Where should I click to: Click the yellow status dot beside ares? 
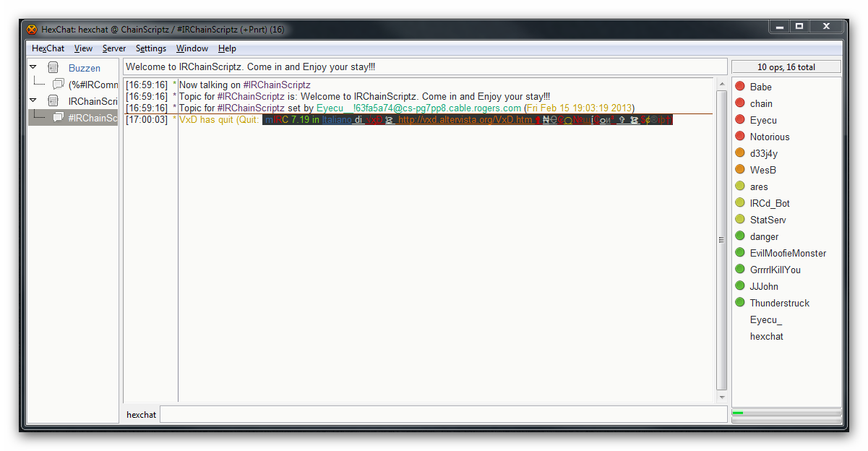pos(739,186)
